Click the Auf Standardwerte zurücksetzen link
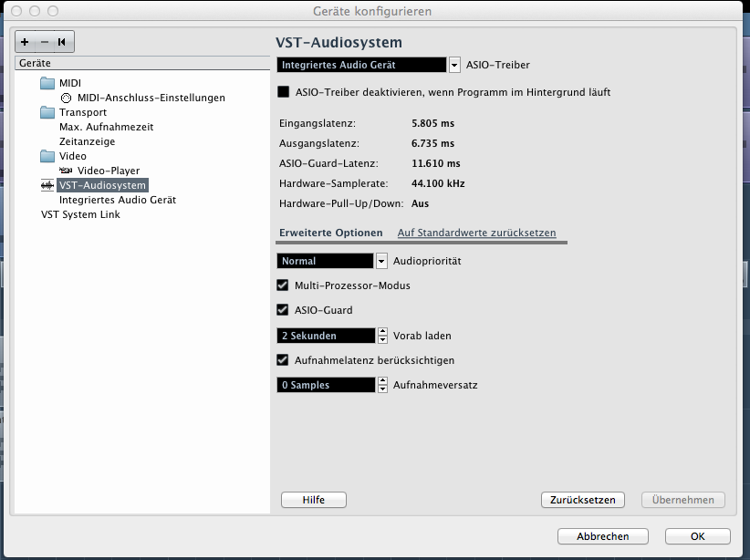 point(476,233)
